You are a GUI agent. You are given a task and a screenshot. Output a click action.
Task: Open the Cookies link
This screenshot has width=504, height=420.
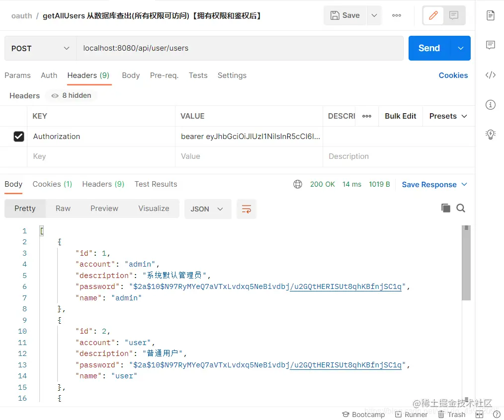453,75
